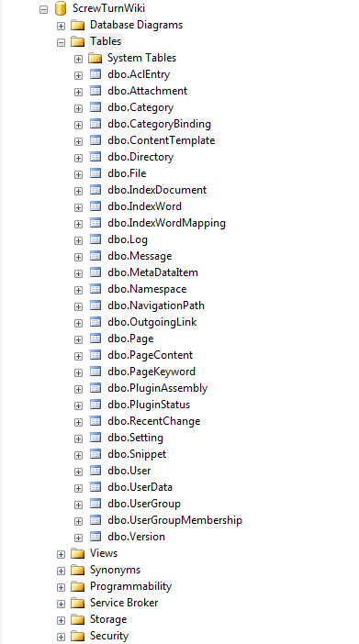
Task: Expand the dbo.User table node
Action: [79, 472]
